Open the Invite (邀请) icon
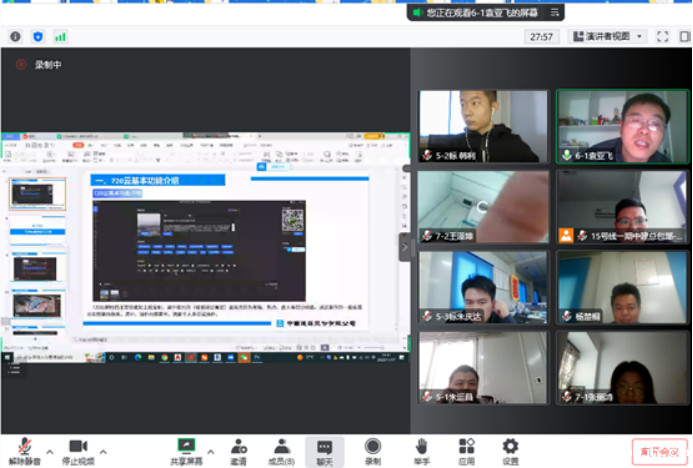Screen dimensions: 693x468 tap(238, 450)
